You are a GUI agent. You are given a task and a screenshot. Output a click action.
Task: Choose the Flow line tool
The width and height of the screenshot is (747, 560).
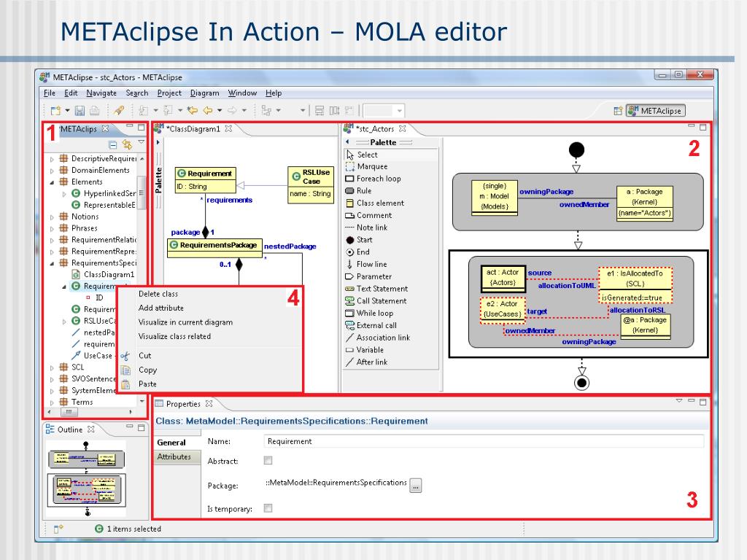(x=366, y=264)
